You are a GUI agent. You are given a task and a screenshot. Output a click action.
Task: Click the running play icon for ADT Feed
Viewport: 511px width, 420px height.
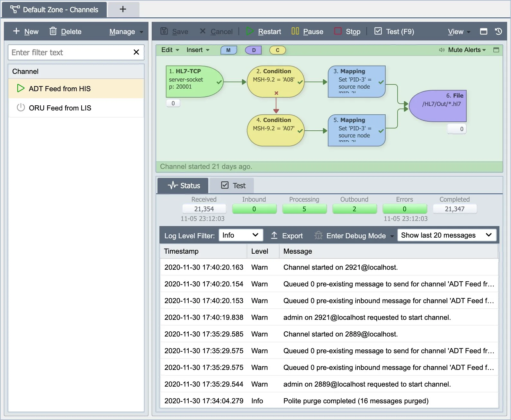tap(21, 88)
